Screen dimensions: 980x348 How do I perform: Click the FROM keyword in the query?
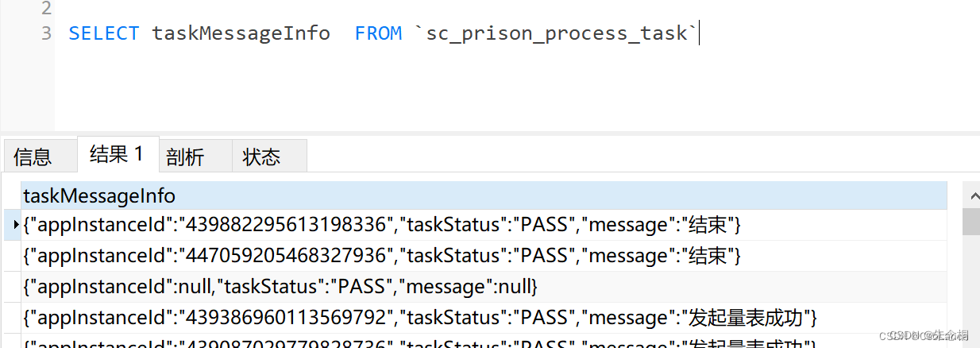coord(378,33)
